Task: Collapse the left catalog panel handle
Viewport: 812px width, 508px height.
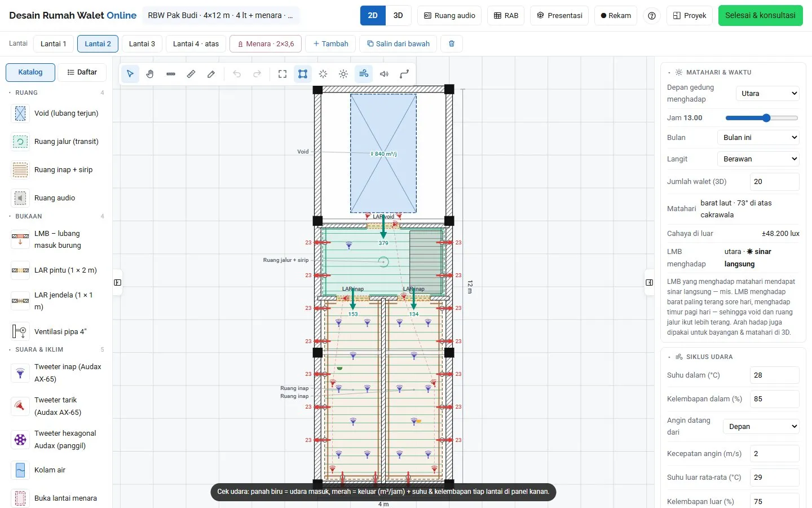Action: click(117, 282)
